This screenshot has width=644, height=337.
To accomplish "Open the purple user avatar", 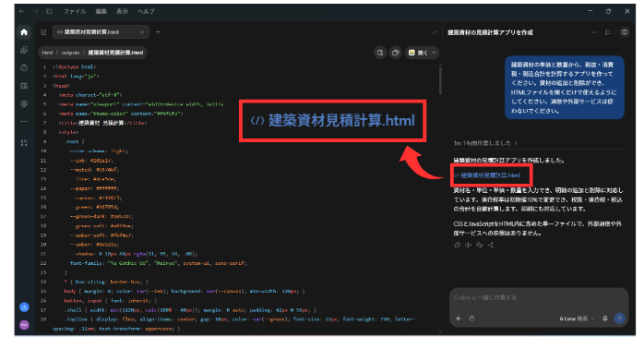I will click(24, 325).
